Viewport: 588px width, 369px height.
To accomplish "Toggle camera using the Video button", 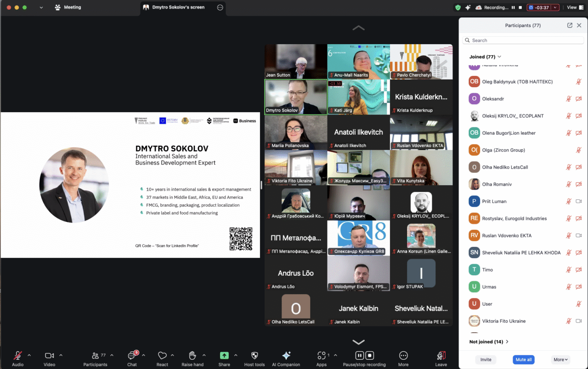I will click(49, 356).
